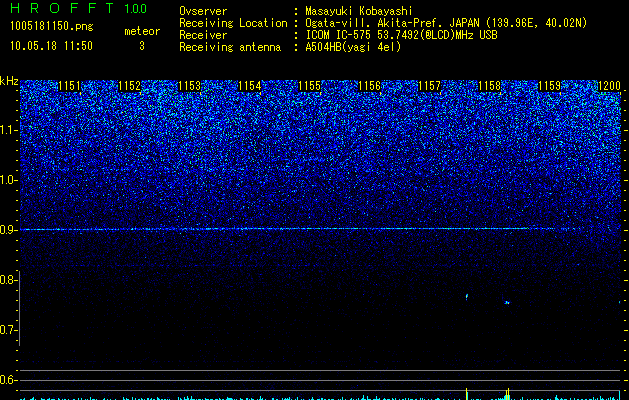
Task: Click observer name Masayuki Kobayashi
Action: point(359,11)
